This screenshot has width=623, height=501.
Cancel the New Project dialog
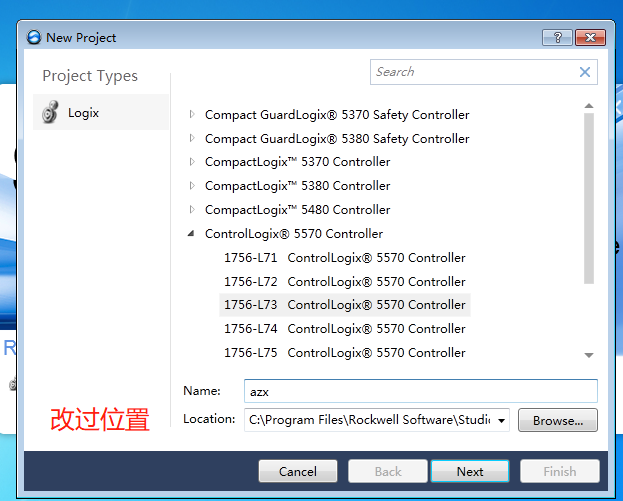pyautogui.click(x=298, y=472)
